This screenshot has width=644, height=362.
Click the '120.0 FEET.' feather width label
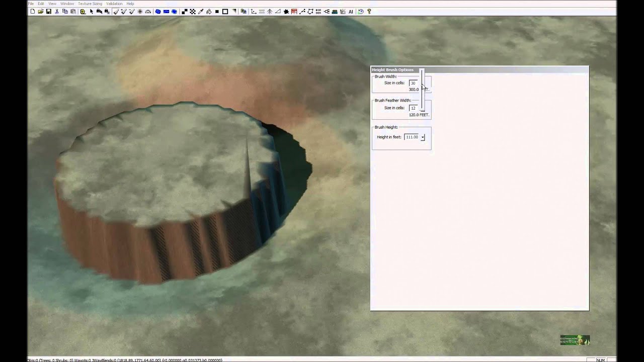(419, 115)
